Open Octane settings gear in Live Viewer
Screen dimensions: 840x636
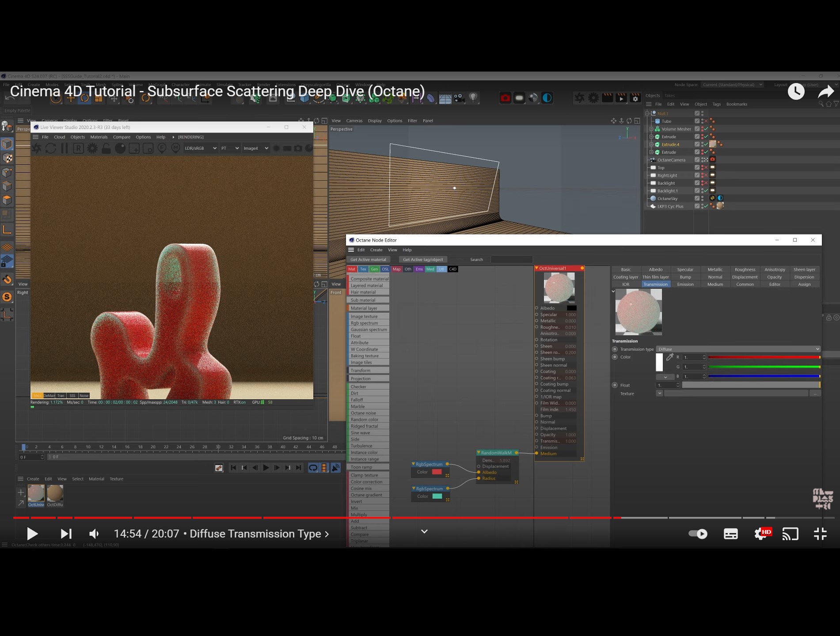92,148
